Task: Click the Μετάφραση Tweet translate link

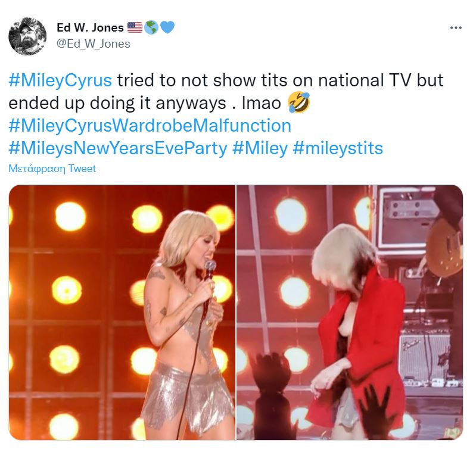Action: tap(52, 169)
